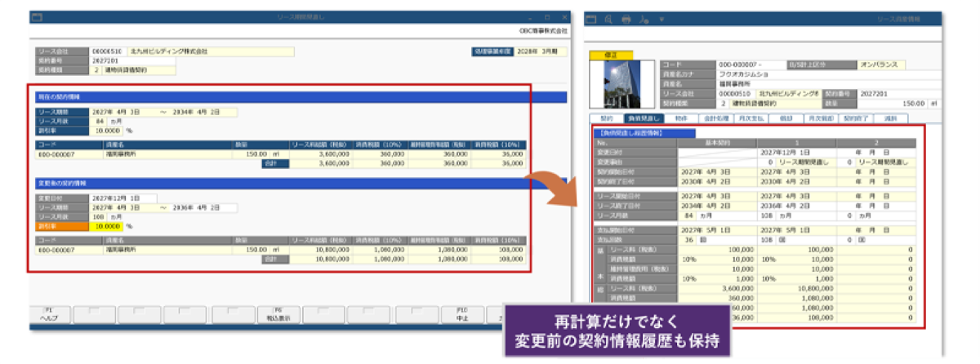Select the 契約終了 tab
Screen dimensions: 980x364
[x=857, y=118]
